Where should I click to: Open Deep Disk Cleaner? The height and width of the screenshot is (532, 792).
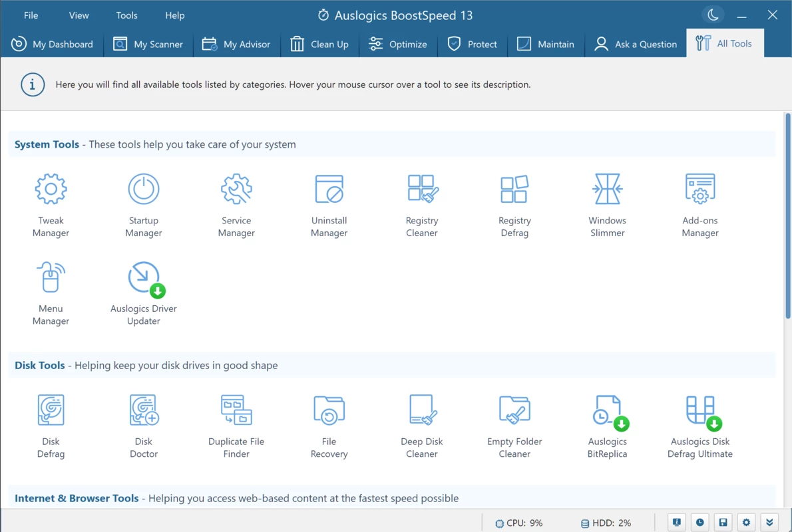(422, 426)
